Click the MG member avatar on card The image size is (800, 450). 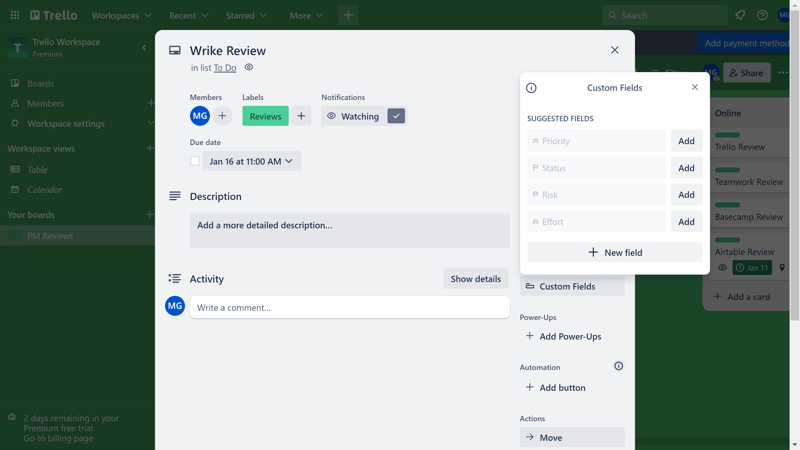[x=200, y=116]
